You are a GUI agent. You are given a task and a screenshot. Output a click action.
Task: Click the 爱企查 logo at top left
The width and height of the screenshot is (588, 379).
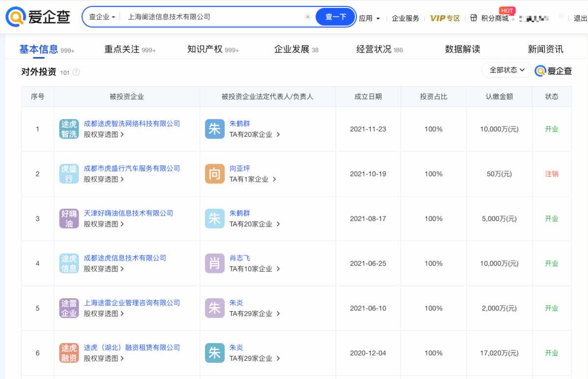click(38, 17)
